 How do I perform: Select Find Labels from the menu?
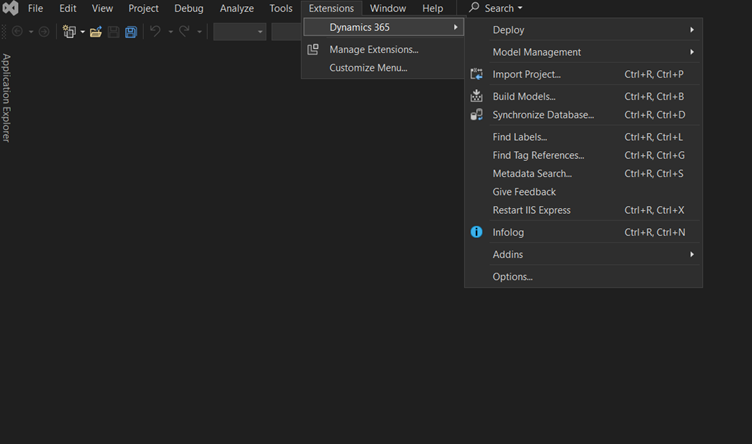[x=520, y=137]
